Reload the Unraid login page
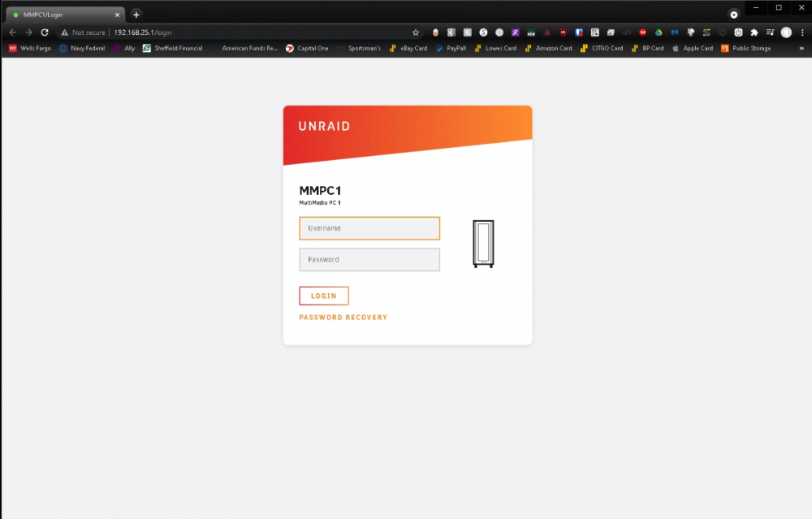This screenshot has height=519, width=812. [x=45, y=32]
